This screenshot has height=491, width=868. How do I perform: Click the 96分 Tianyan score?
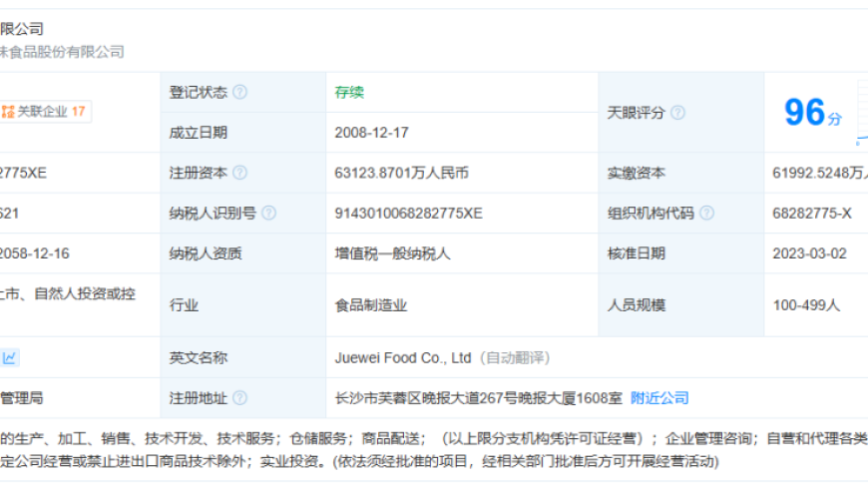click(x=813, y=113)
